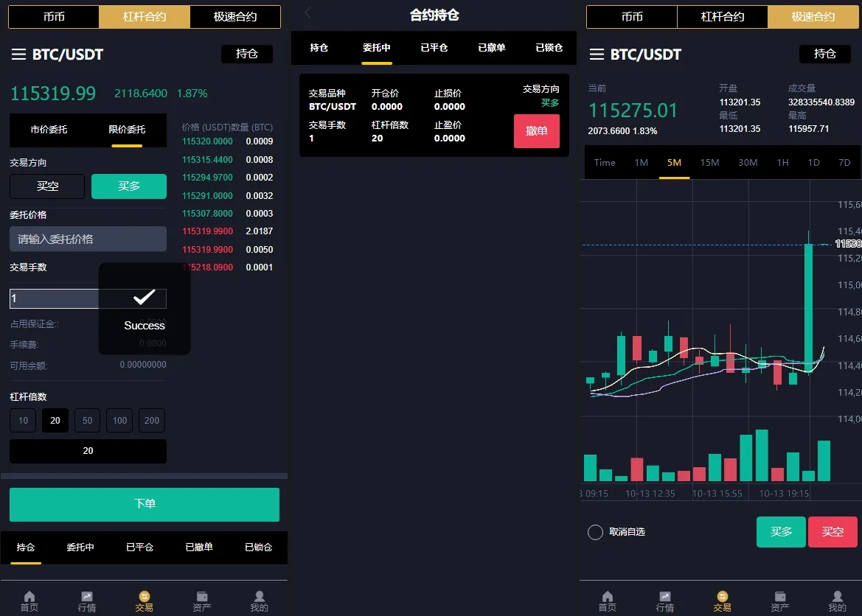Cancel the pending order with 撤单
Image resolution: width=862 pixels, height=616 pixels.
point(536,131)
